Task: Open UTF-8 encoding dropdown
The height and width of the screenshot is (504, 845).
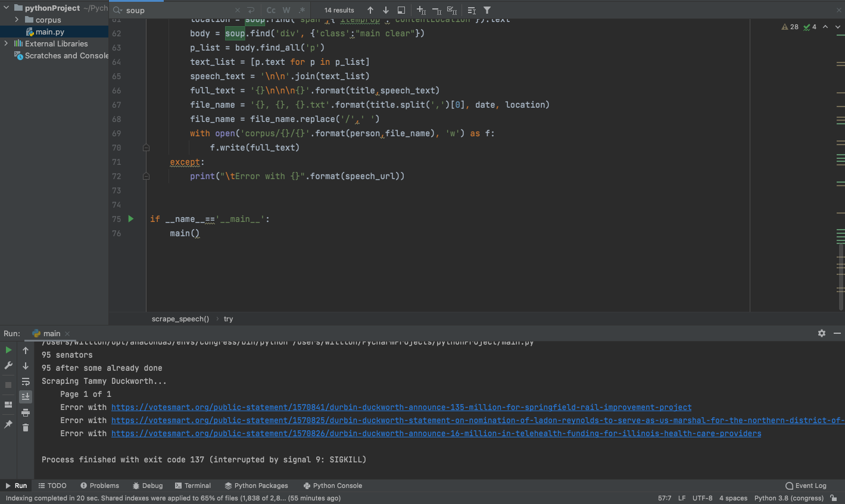Action: 703,498
